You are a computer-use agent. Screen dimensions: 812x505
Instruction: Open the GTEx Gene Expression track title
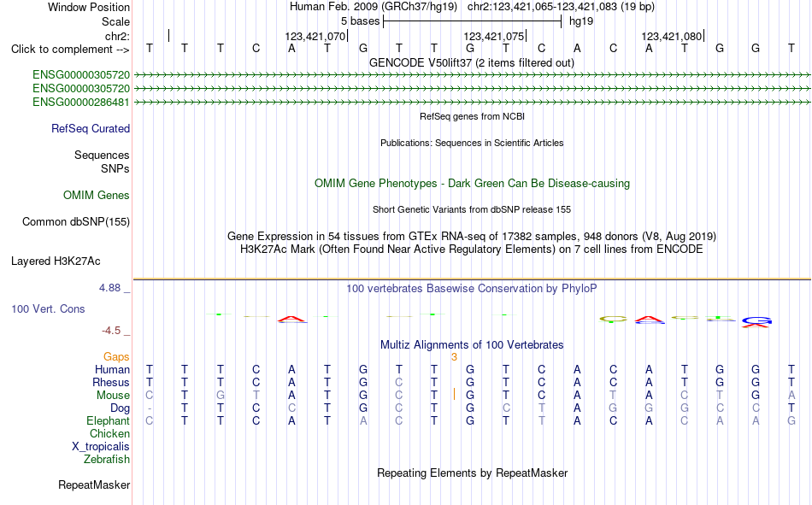point(472,236)
